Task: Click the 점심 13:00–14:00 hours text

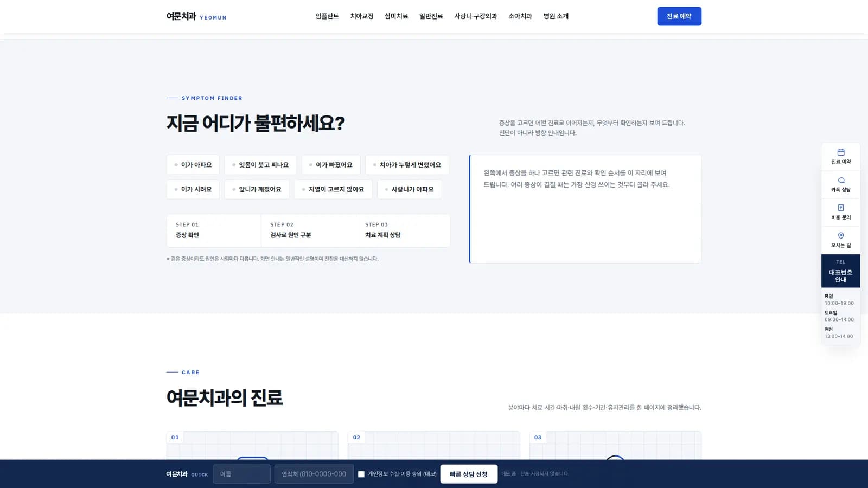Action: pos(839,333)
